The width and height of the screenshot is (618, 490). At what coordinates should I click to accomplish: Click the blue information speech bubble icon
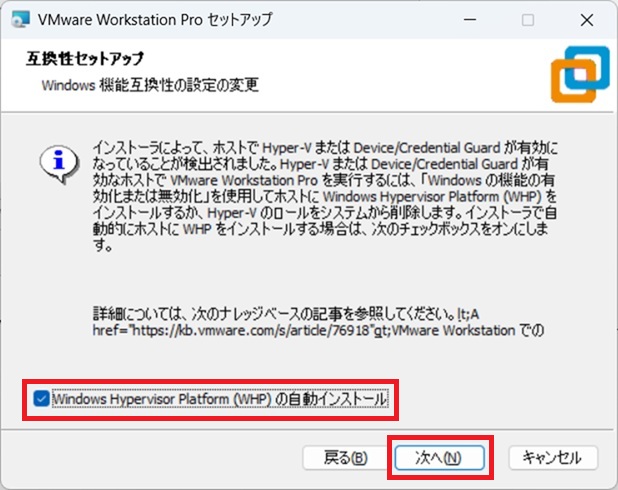(x=59, y=164)
